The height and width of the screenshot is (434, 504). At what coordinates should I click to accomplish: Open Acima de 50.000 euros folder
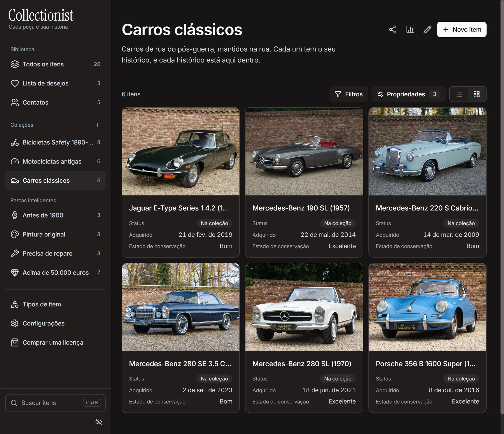click(x=56, y=273)
